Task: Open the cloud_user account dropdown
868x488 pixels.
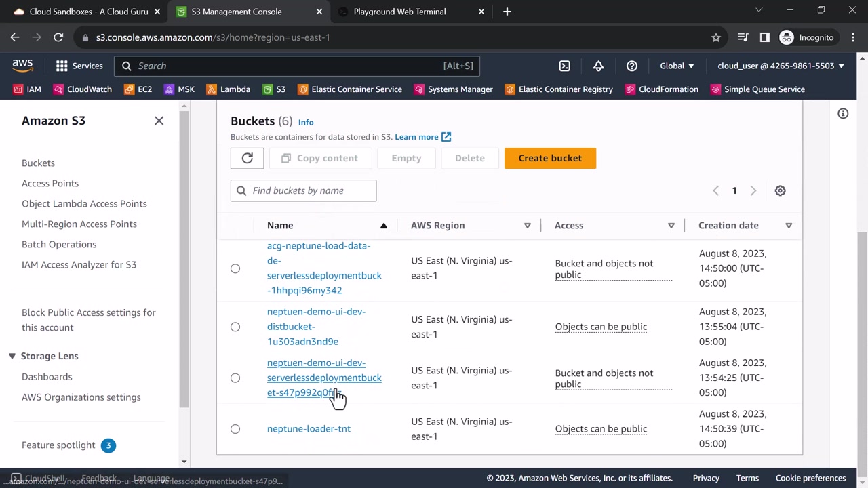Action: coord(781,66)
